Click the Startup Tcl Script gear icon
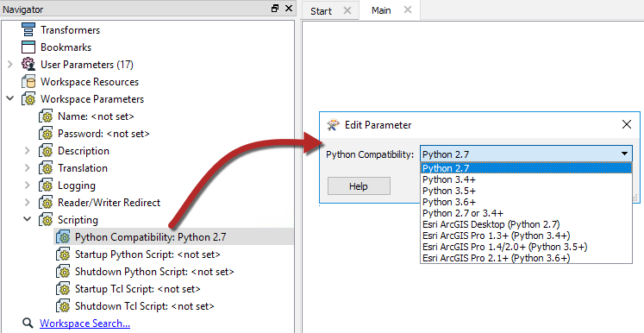 pos(63,289)
